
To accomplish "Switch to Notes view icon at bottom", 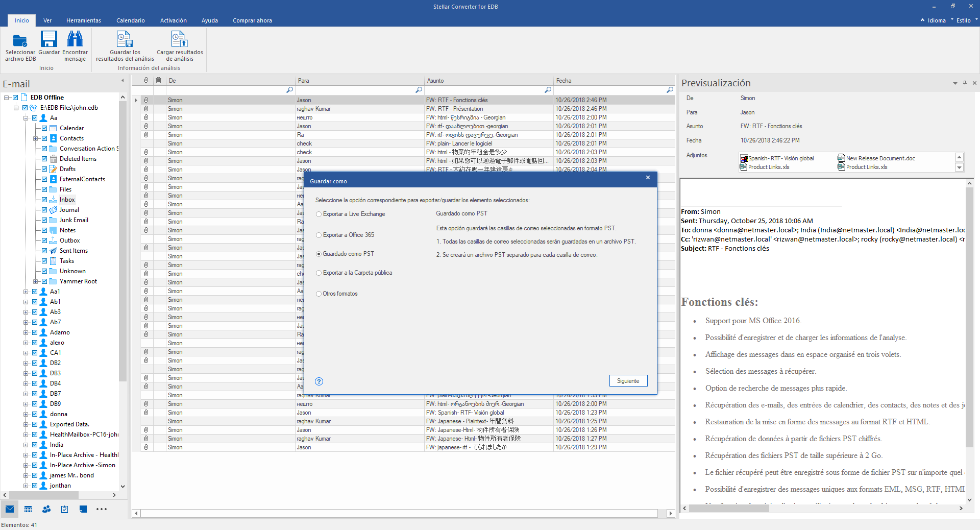I will coord(83,509).
